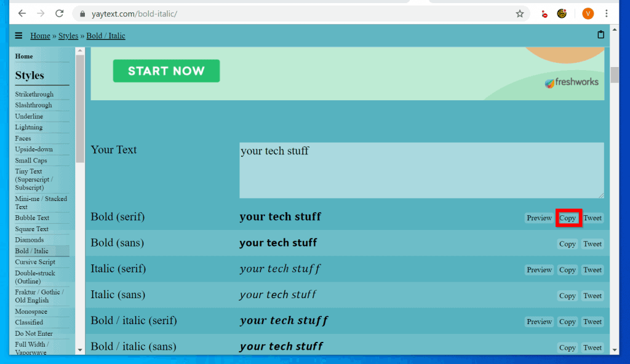Open Fraktur / Gothic / Old English style

pyautogui.click(x=39, y=296)
